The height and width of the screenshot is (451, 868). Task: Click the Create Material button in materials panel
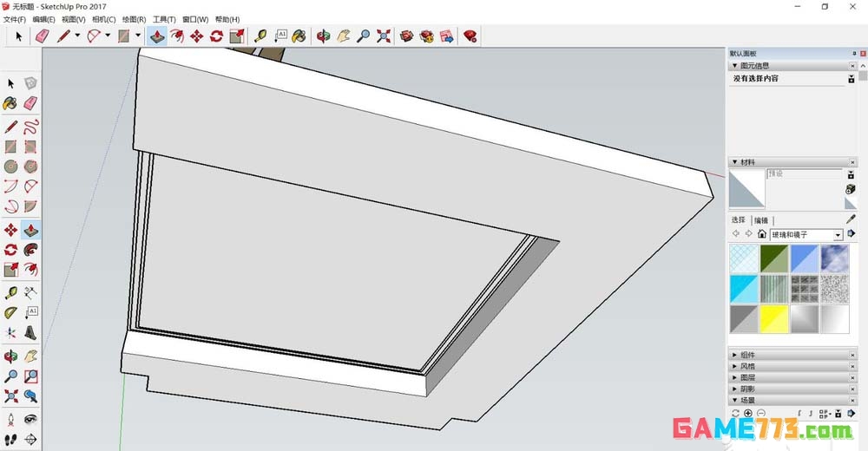coord(851,189)
